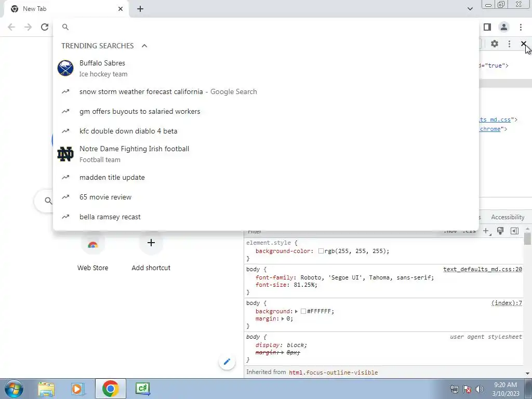Open Chrome three-dot menu
The height and width of the screenshot is (399, 532).
(521, 27)
